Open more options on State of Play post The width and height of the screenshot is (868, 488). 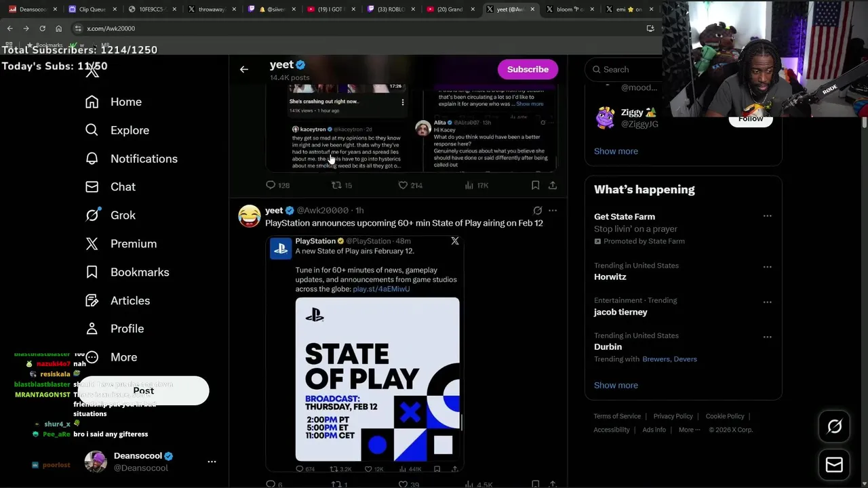click(x=553, y=211)
